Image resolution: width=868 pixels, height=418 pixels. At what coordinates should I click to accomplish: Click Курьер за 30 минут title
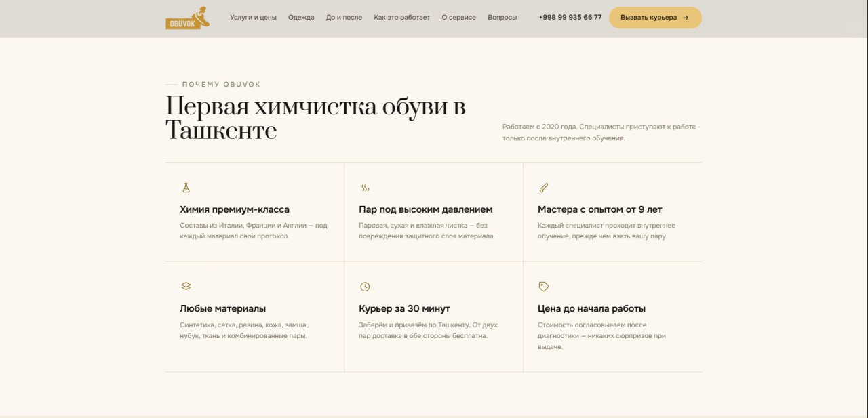tap(404, 309)
